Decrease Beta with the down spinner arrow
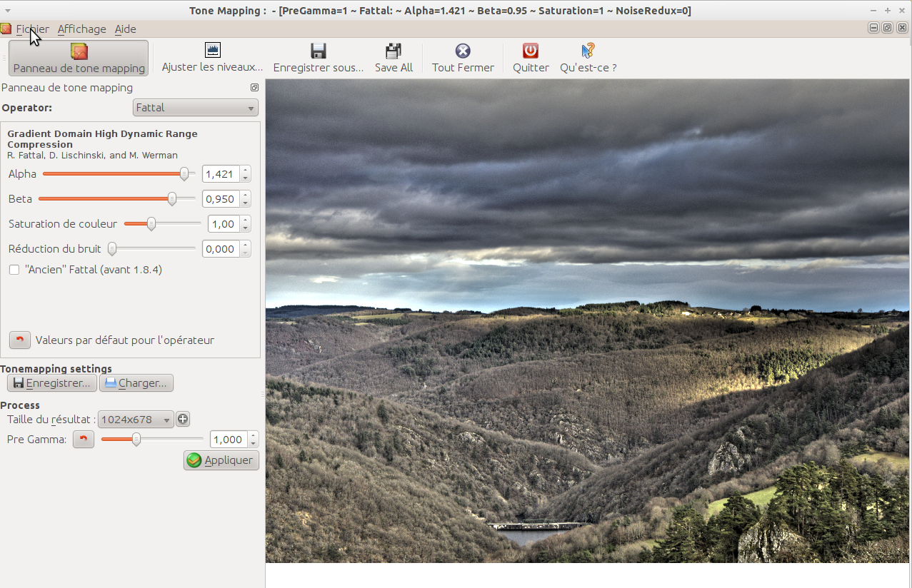912x588 pixels. pos(246,203)
